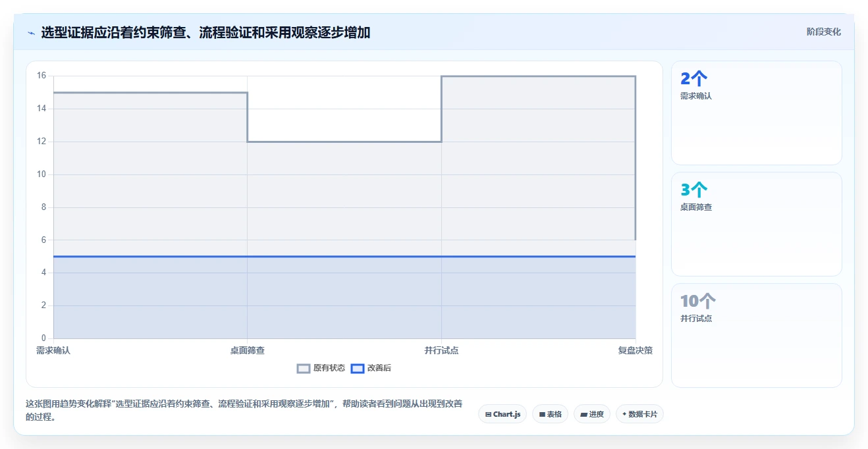Click the icon inside the 表格 tag
Viewport: 868px width, 449px height.
click(542, 415)
